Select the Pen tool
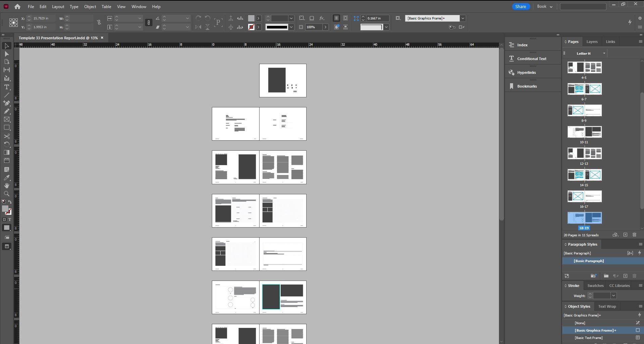Viewport: 644px width, 344px height. (6, 103)
